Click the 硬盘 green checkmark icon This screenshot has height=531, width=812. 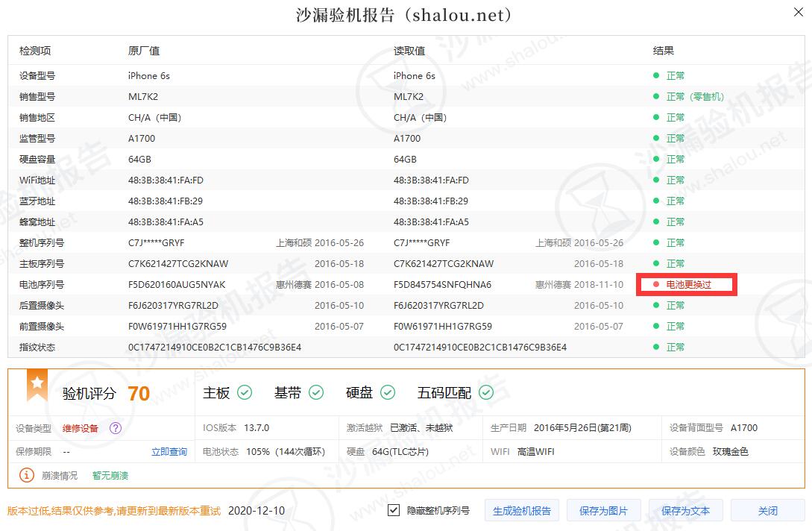[387, 393]
